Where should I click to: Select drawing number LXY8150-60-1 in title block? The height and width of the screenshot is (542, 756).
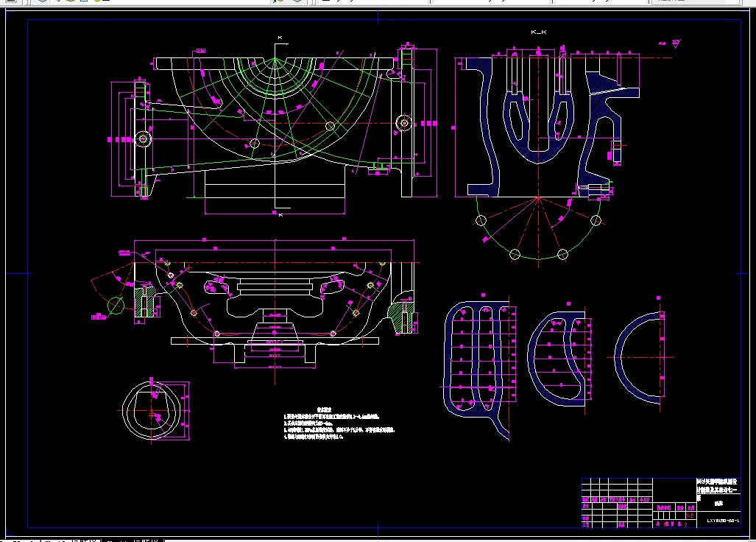(x=723, y=521)
